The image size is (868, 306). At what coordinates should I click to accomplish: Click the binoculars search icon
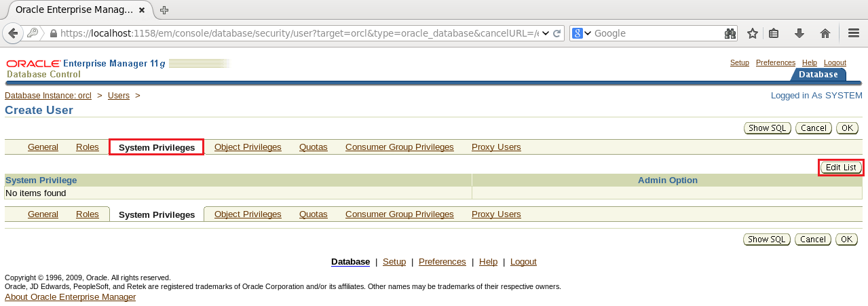(730, 33)
